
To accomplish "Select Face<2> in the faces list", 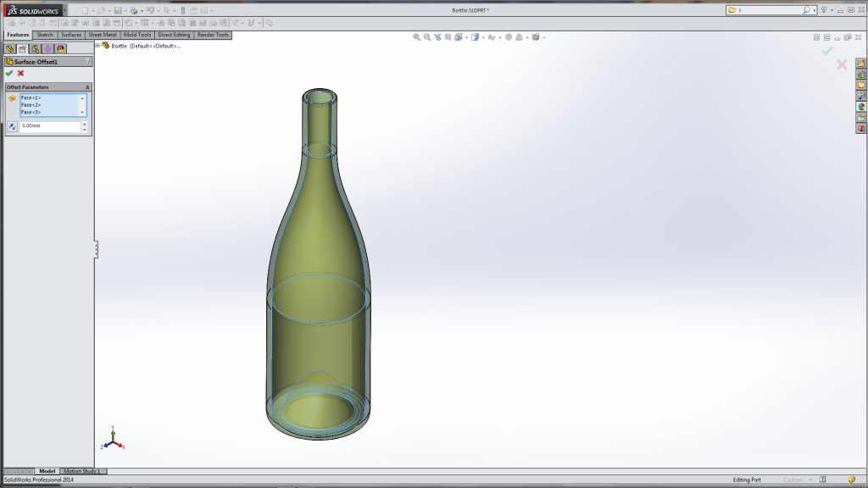I will 31,104.
